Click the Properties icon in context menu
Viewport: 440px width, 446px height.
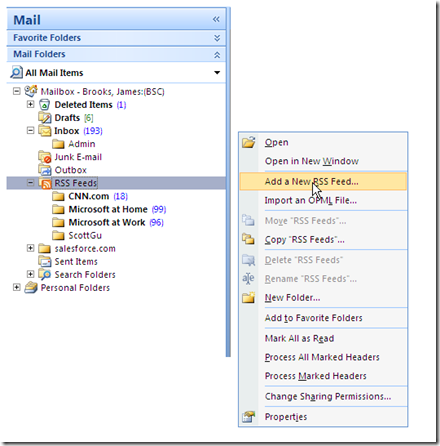(249, 417)
